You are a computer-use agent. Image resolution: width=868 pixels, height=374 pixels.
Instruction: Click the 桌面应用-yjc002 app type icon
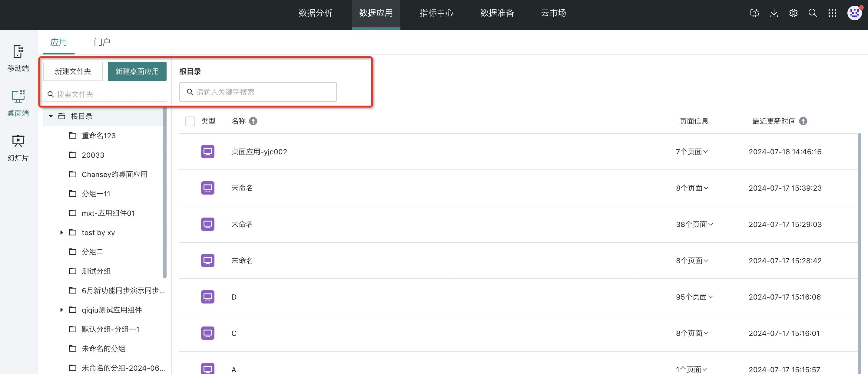point(207,152)
